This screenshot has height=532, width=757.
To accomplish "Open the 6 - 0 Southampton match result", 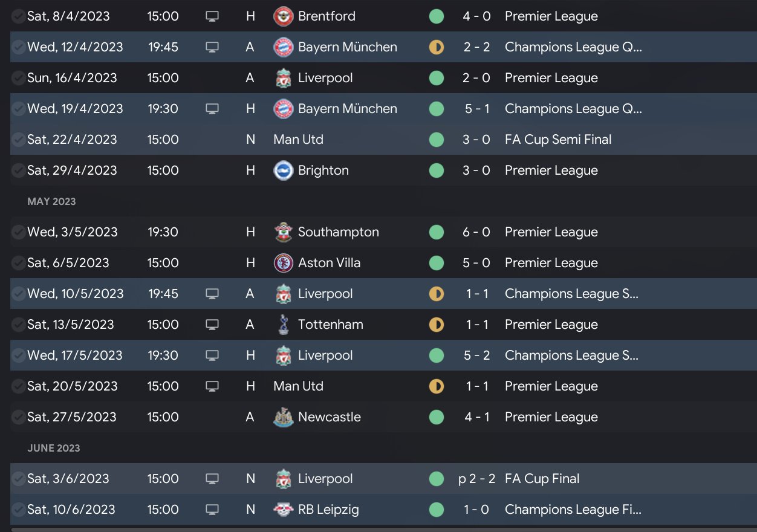I will pos(476,232).
